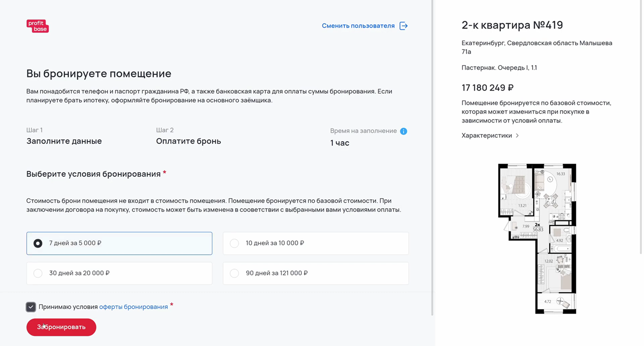
Task: Click the Profitbase logo
Action: [38, 26]
